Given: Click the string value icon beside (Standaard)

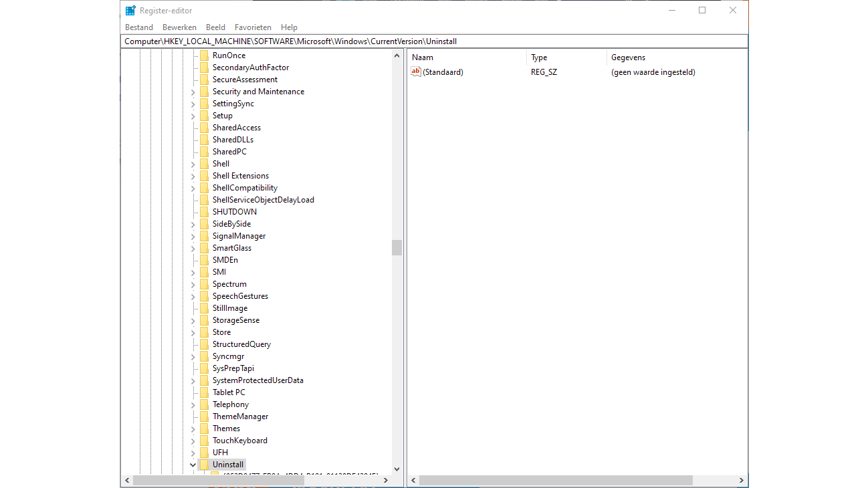Looking at the screenshot, I should (416, 72).
